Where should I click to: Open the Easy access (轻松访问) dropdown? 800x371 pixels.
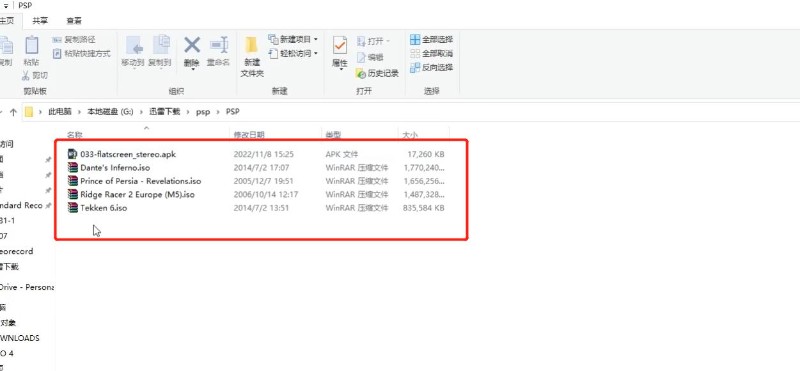pyautogui.click(x=293, y=53)
